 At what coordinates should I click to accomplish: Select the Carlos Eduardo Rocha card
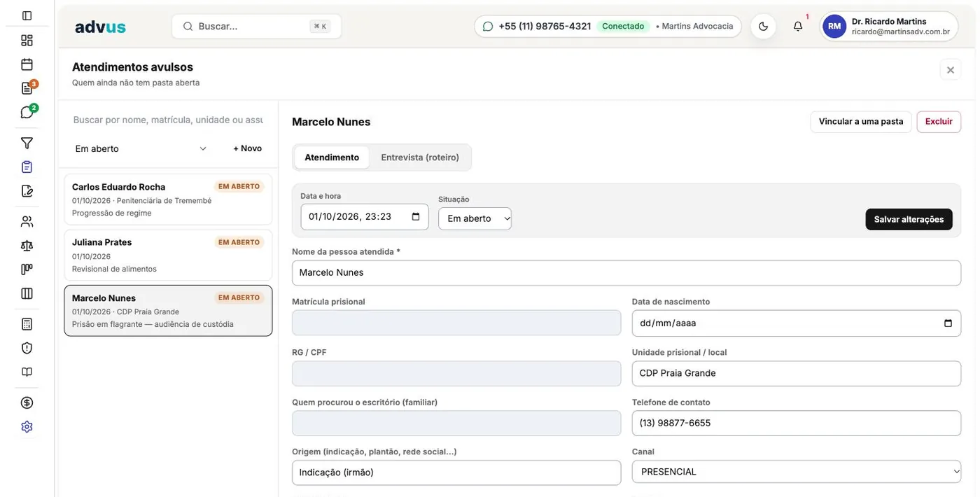(168, 199)
